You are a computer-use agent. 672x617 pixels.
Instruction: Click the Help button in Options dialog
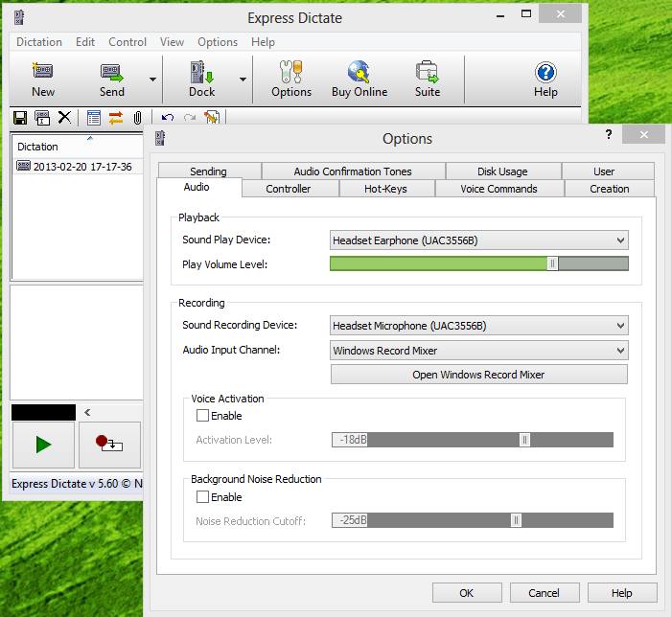[x=622, y=593]
